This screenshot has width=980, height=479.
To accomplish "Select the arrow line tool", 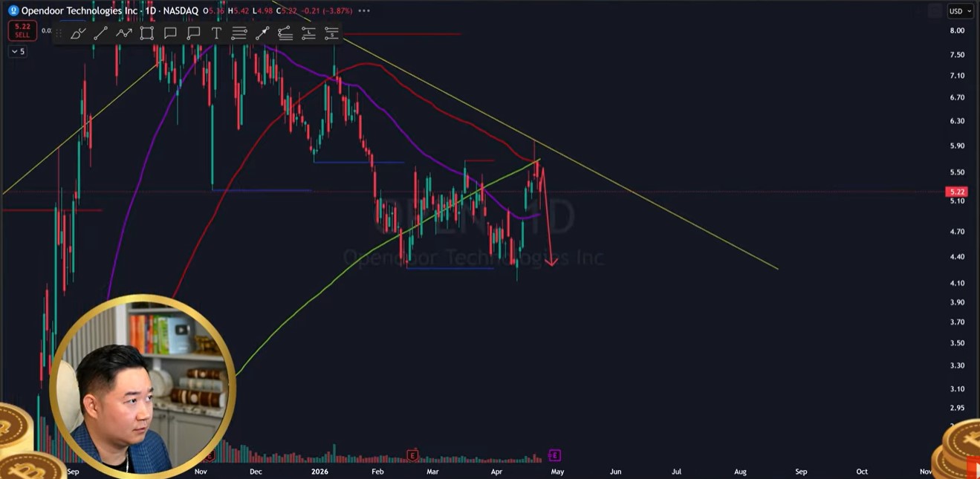I will tap(262, 33).
